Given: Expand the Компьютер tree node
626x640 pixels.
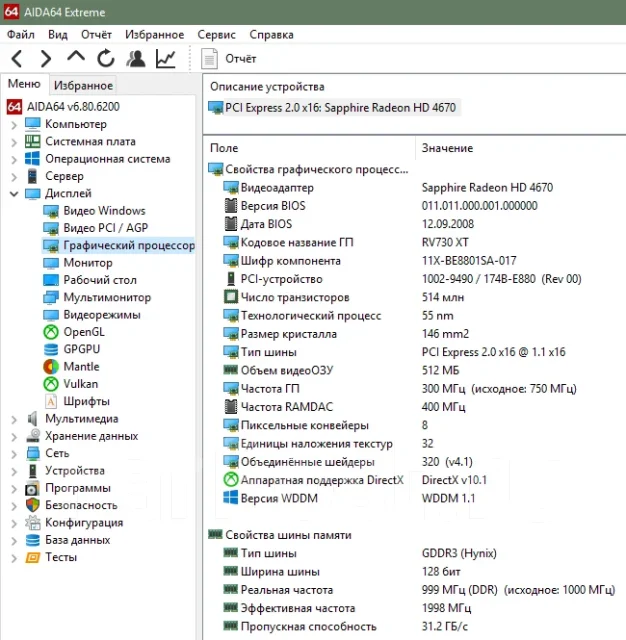Looking at the screenshot, I should (14, 125).
